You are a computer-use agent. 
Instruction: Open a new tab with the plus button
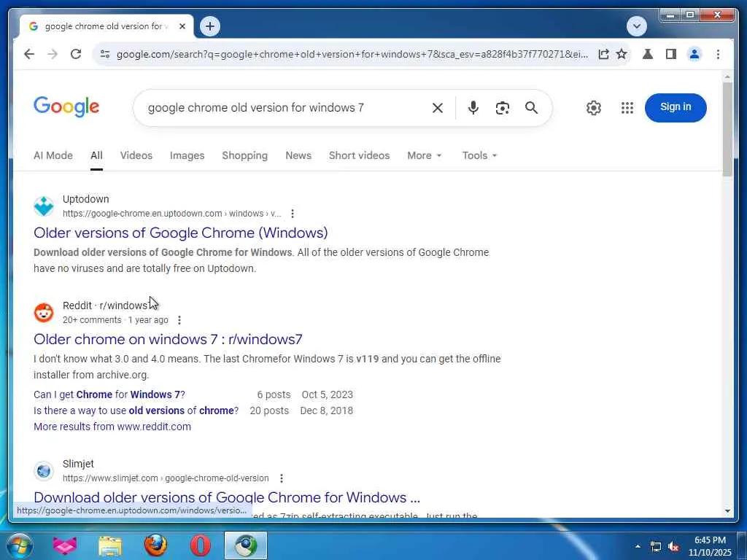[210, 26]
